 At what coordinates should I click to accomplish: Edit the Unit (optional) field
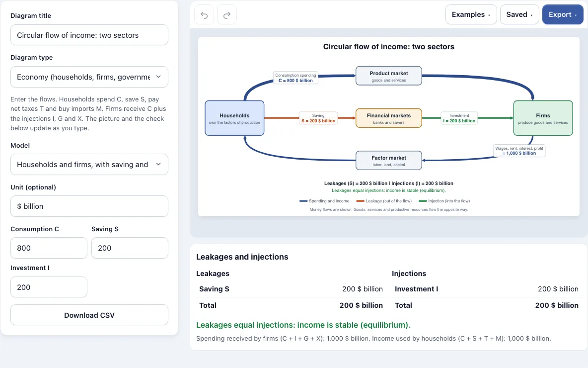(89, 206)
